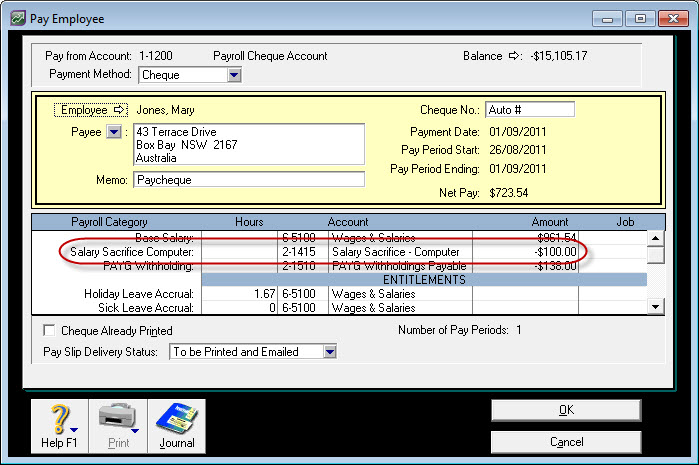
Task: Click Base Salary Wages & Salaries account name
Action: click(x=374, y=238)
